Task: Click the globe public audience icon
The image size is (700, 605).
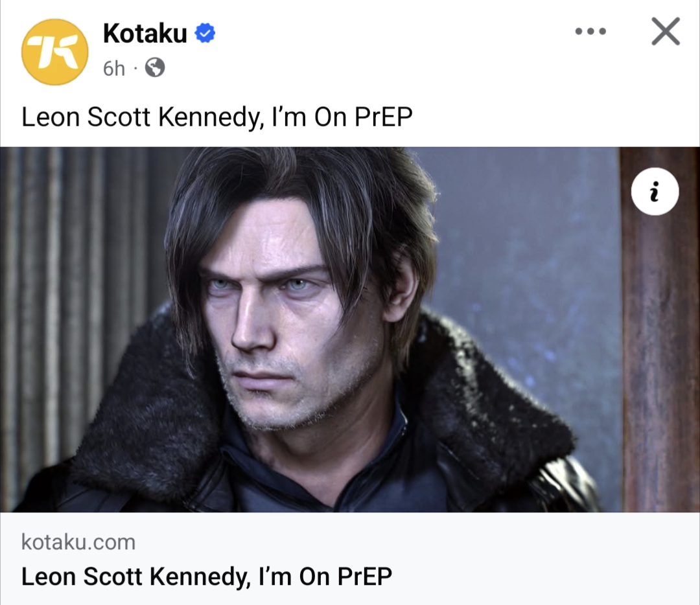Action: pyautogui.click(x=154, y=67)
